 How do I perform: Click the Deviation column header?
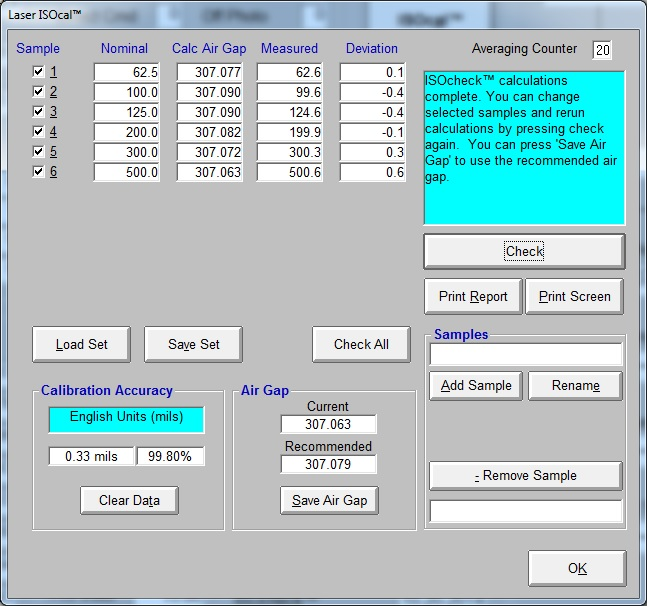tap(372, 48)
